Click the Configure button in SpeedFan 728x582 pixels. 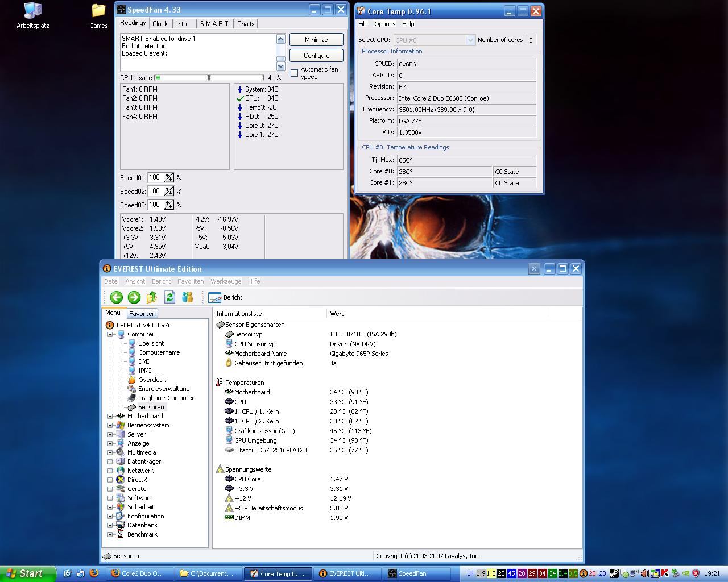click(316, 56)
